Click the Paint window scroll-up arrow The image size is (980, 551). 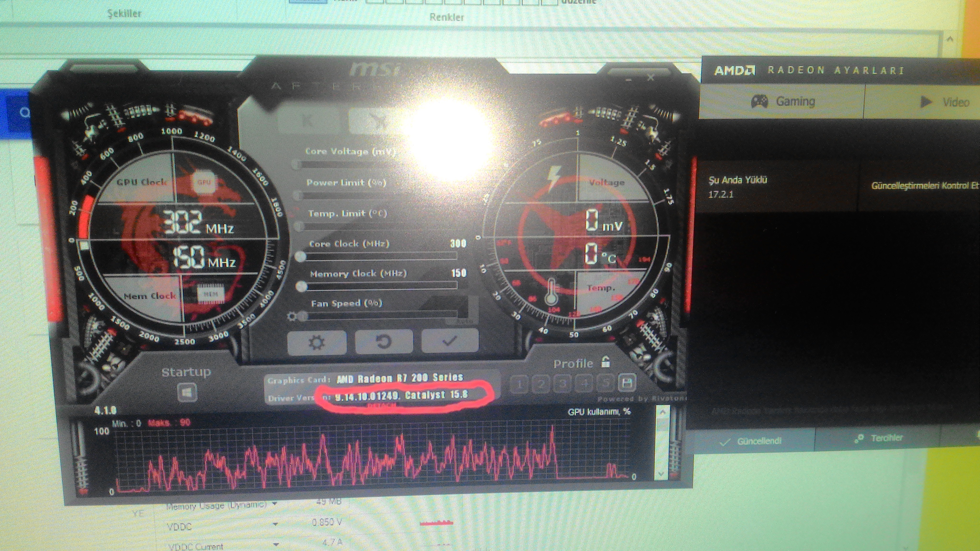pos(950,39)
